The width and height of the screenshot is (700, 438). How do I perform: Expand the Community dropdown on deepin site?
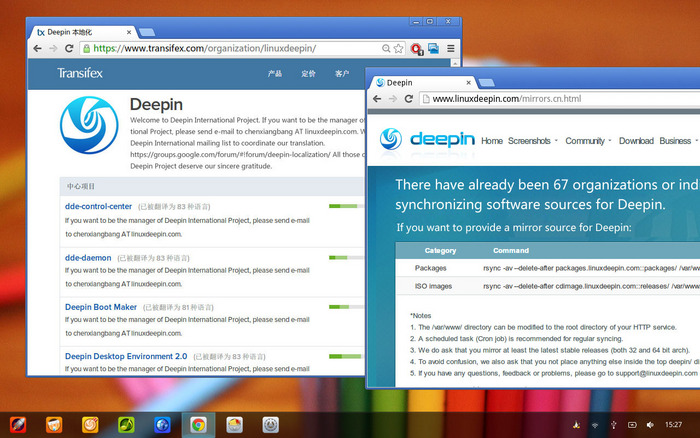[588, 141]
